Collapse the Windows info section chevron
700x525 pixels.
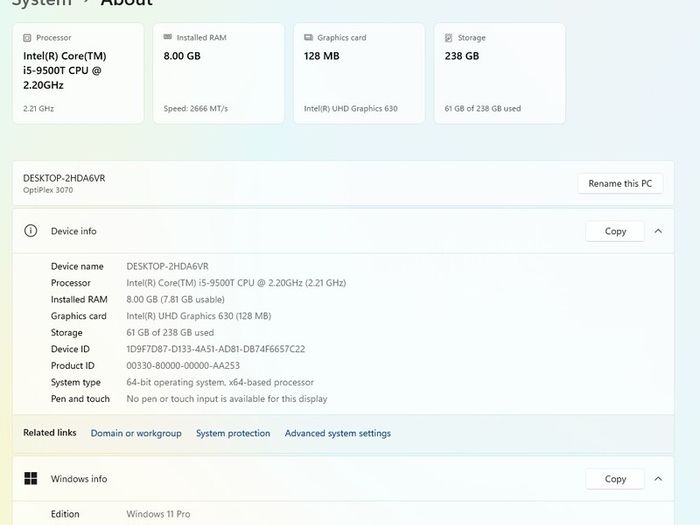click(x=658, y=479)
